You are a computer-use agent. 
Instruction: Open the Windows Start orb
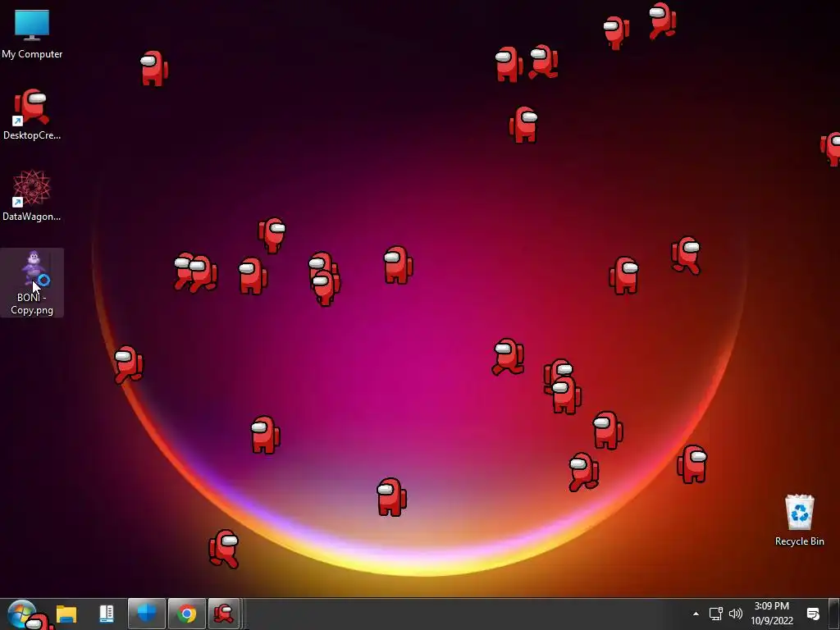pos(21,614)
